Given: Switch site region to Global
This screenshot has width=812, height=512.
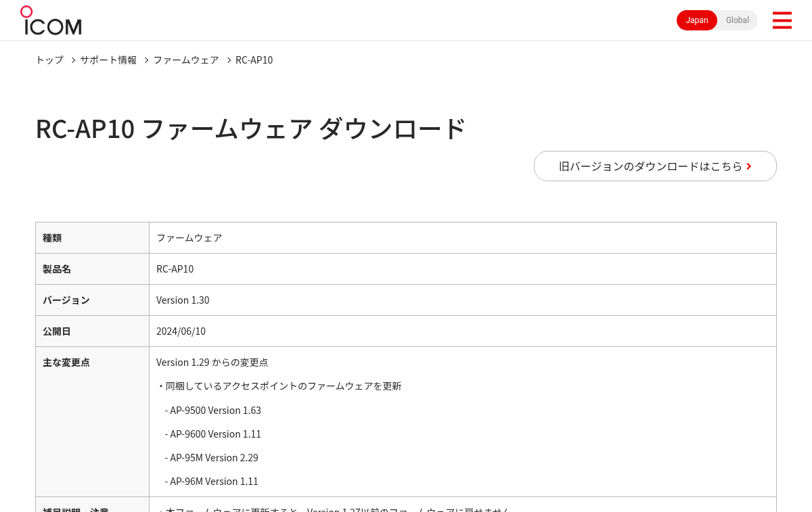Looking at the screenshot, I should (x=738, y=20).
